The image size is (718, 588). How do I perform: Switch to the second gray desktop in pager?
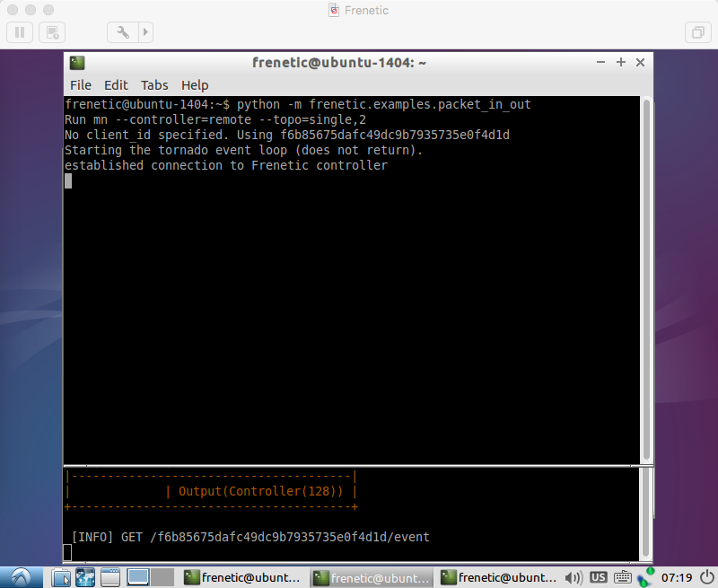pyautogui.click(x=162, y=577)
